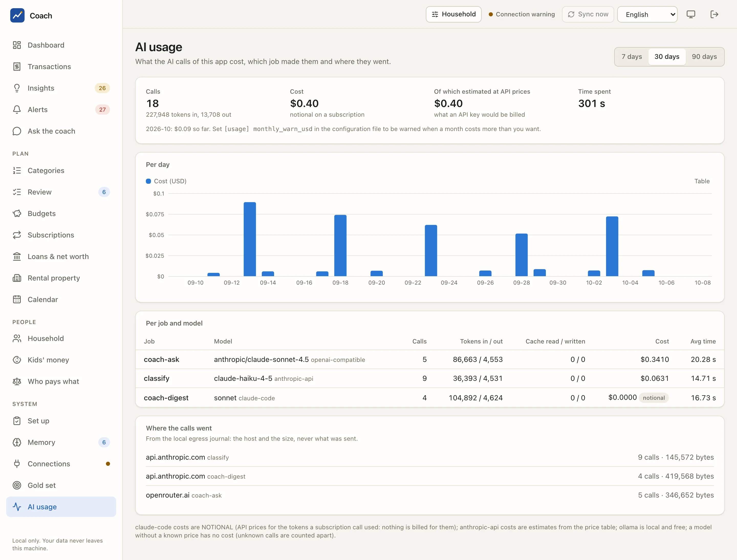Open Dashboard via its grid icon
The width and height of the screenshot is (737, 560).
tap(17, 45)
